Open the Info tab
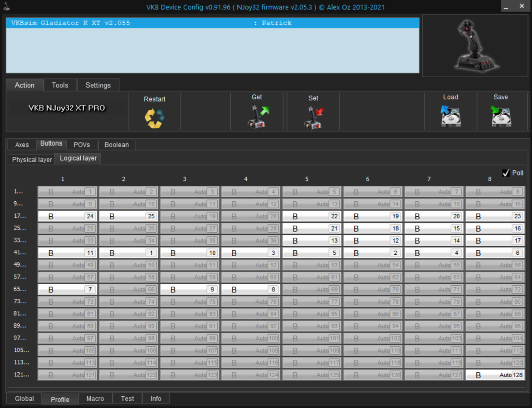The image size is (532, 408). 156,398
